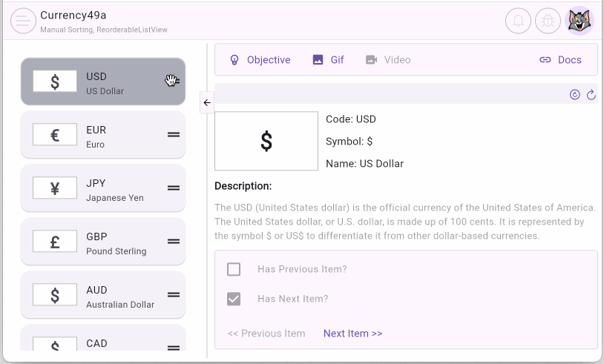Open the Docs link
This screenshot has height=364, width=604.
point(560,60)
